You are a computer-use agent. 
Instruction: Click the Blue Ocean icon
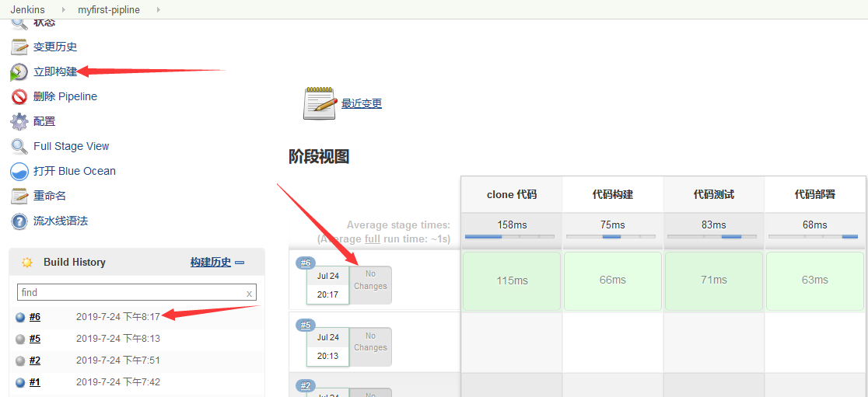[19, 172]
